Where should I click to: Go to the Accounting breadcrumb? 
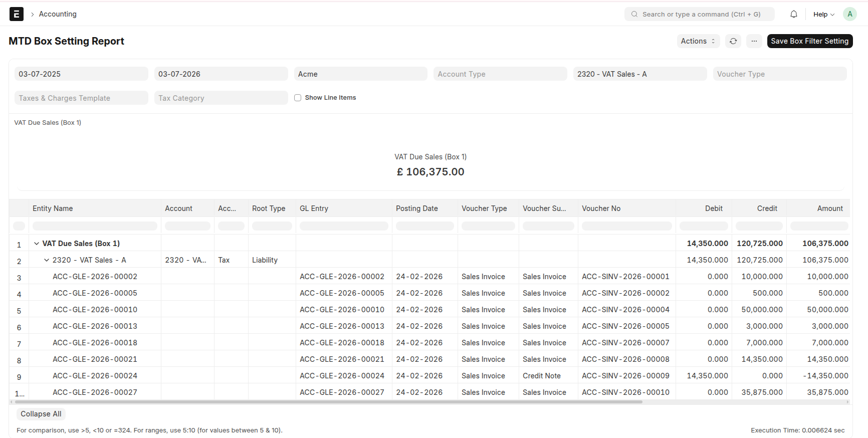(x=58, y=14)
